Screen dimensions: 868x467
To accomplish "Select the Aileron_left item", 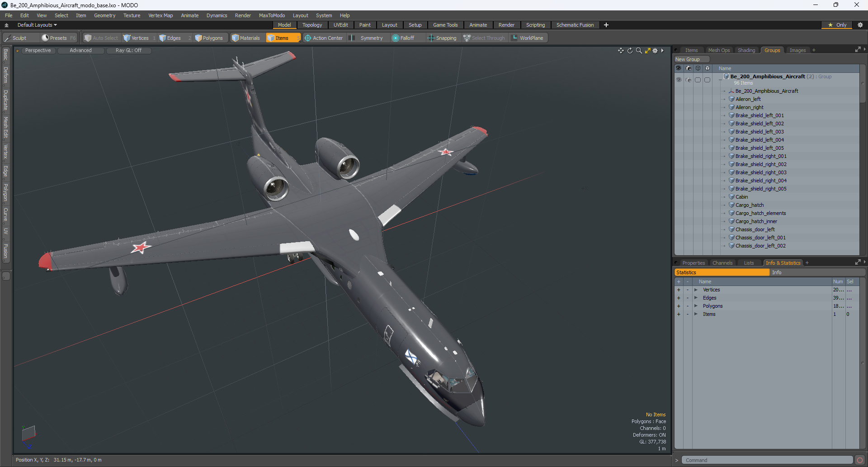I will coord(748,99).
